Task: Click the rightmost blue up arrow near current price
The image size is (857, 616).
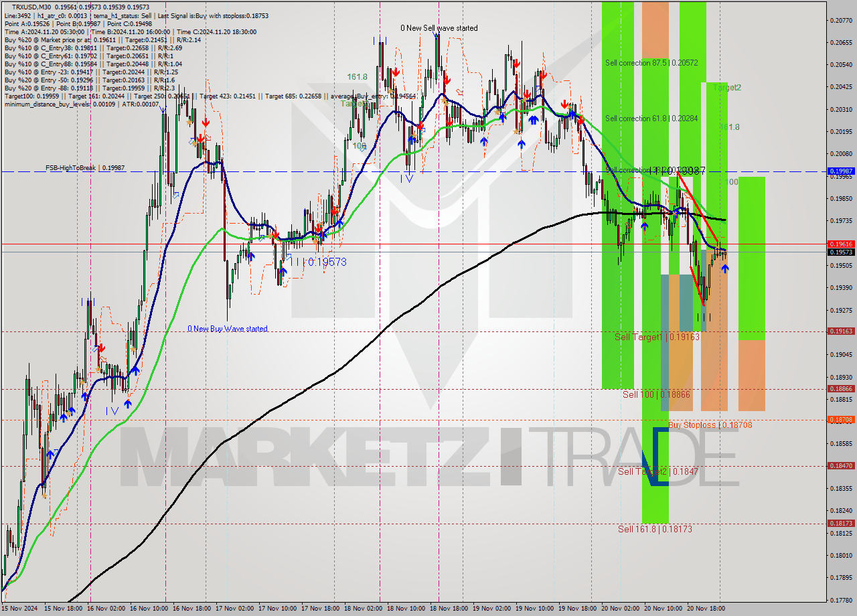Action: (x=726, y=268)
